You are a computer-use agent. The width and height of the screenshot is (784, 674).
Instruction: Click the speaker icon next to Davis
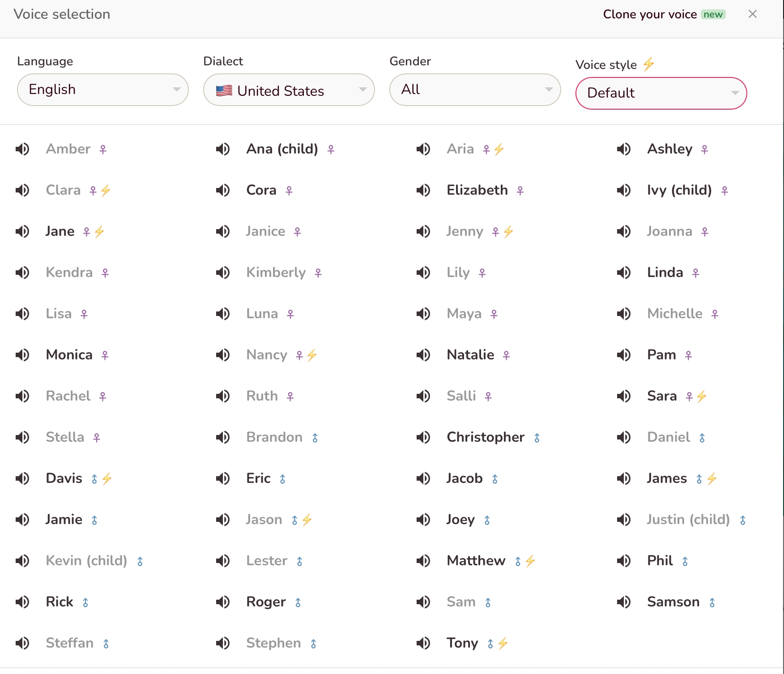22,478
